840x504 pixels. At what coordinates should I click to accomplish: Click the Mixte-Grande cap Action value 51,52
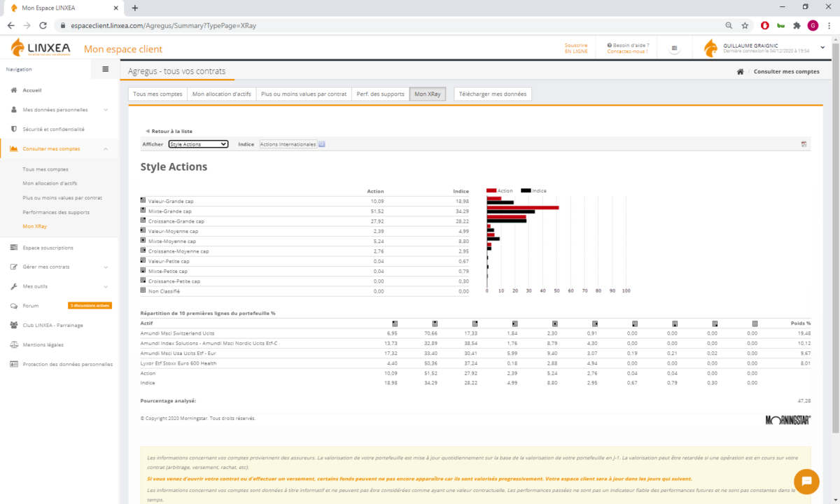tap(377, 211)
